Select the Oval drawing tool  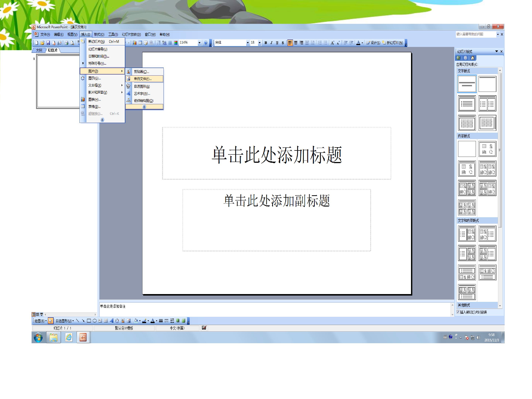pyautogui.click(x=95, y=321)
